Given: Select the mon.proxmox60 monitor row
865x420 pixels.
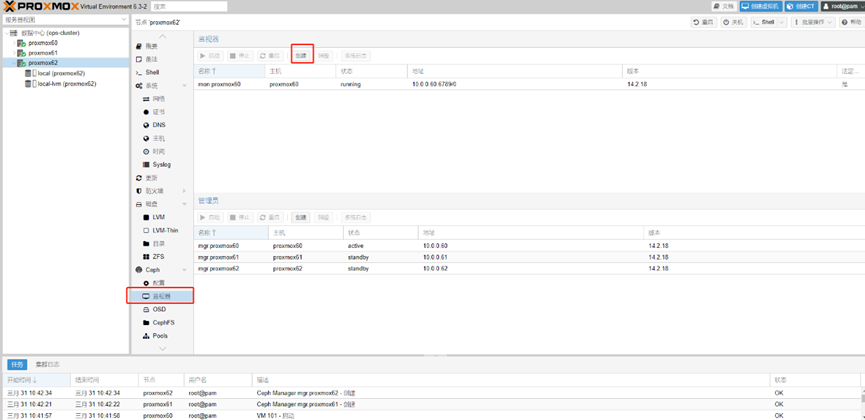Looking at the screenshot, I should coord(529,84).
